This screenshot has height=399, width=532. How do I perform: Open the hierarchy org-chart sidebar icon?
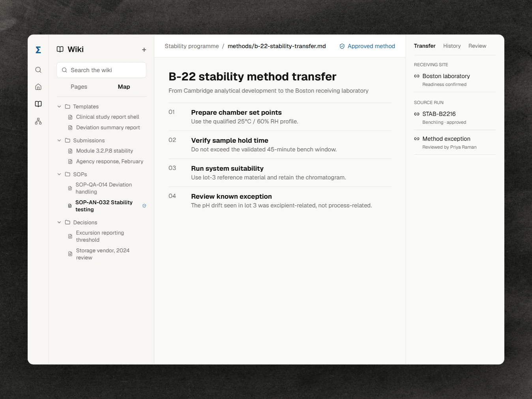[38, 121]
